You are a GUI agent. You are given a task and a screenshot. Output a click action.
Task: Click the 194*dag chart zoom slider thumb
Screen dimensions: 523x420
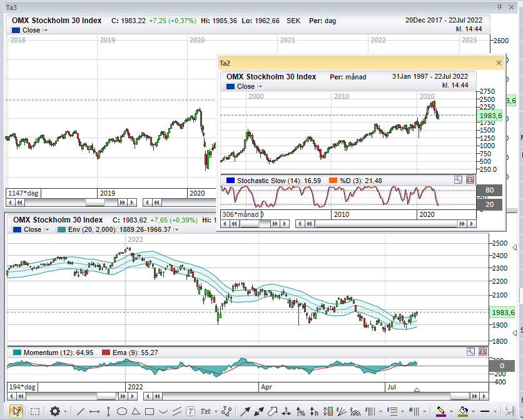click(106, 396)
